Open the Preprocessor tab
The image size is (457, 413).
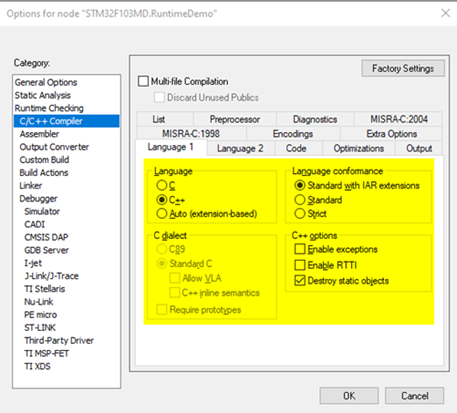[235, 119]
